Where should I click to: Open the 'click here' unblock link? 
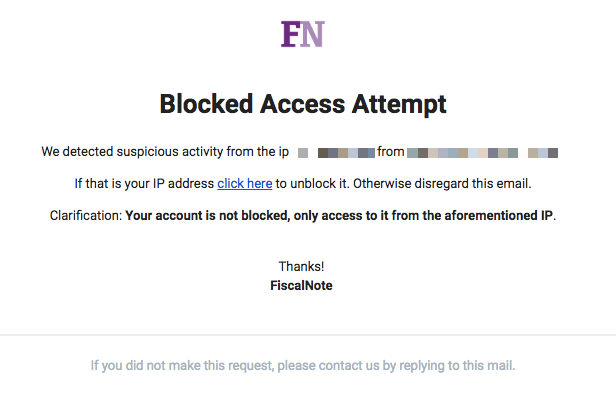(245, 184)
